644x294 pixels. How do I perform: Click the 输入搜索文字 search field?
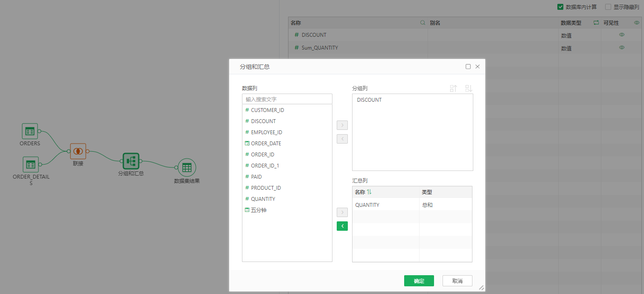point(287,99)
